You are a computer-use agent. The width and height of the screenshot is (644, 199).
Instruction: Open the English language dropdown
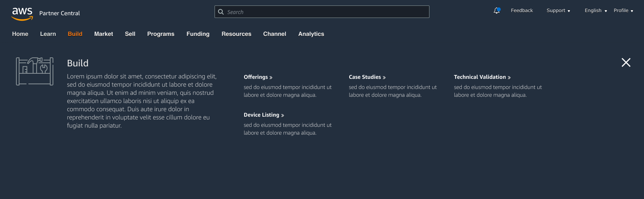tap(596, 11)
